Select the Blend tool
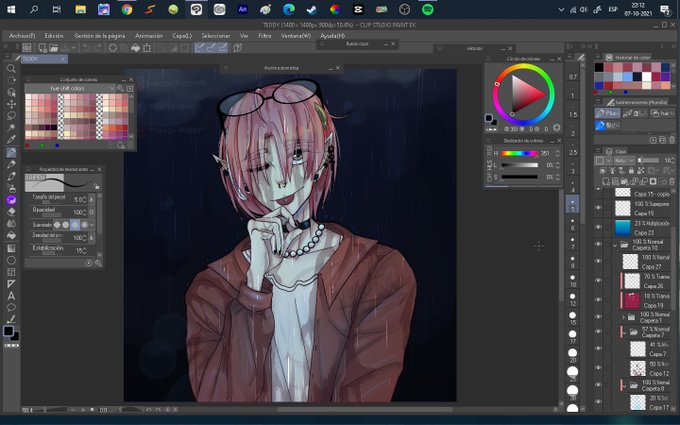 11,224
